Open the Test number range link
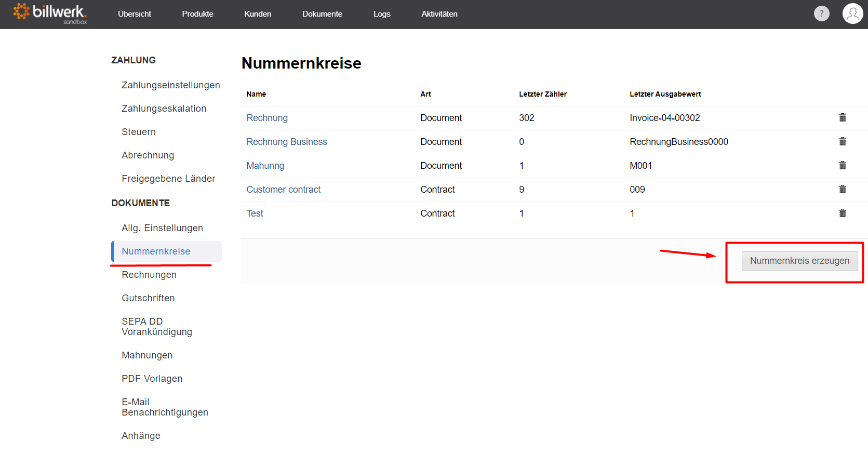The width and height of the screenshot is (868, 455). (255, 213)
